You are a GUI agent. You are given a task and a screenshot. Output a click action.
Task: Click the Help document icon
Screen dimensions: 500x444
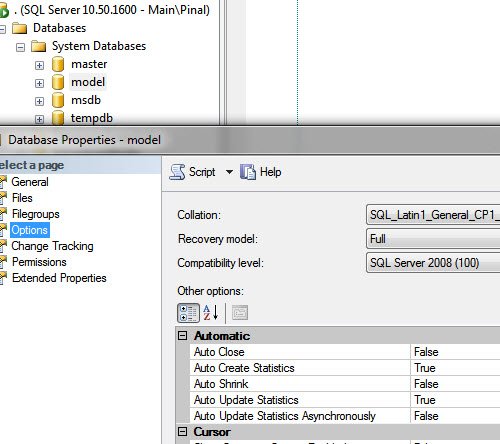[x=248, y=172]
